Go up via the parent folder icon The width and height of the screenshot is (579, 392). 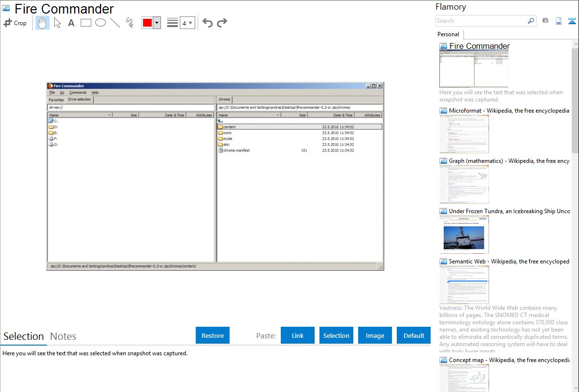pyautogui.click(x=220, y=121)
